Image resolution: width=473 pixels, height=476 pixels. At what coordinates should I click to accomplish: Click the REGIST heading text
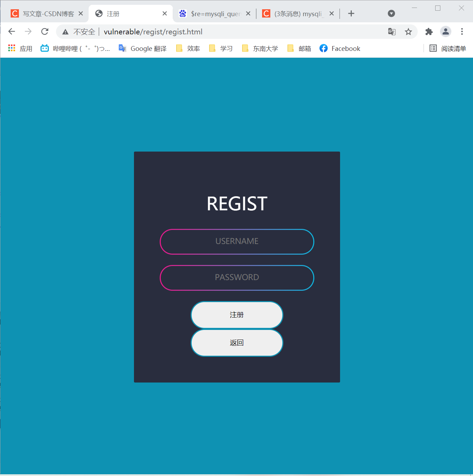pos(237,204)
